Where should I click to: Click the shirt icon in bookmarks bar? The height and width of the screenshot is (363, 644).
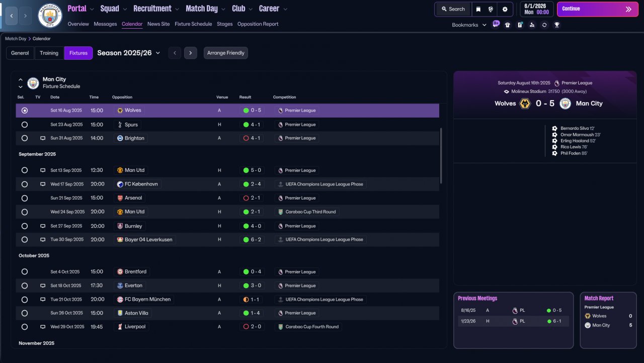(507, 25)
